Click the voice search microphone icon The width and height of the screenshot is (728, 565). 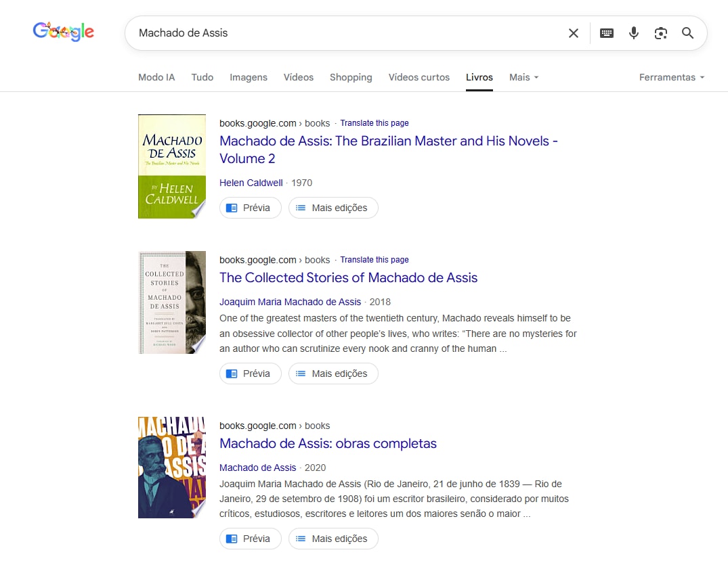coord(633,32)
